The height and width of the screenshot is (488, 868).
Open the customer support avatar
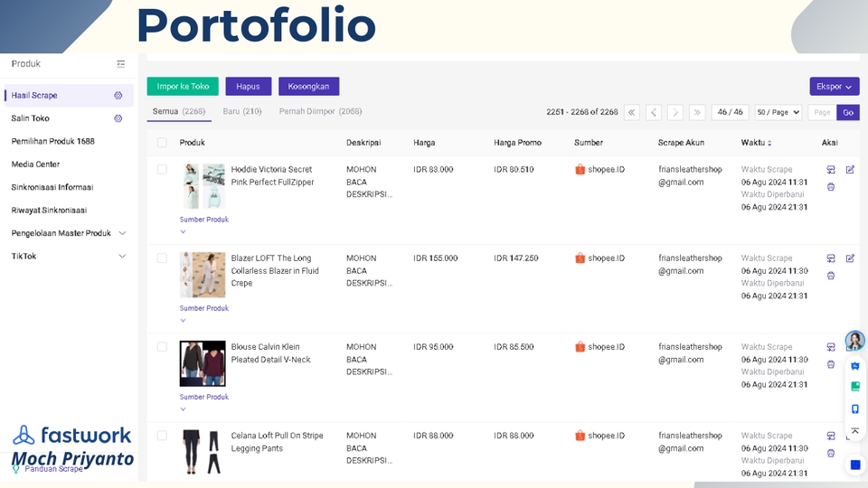point(854,341)
